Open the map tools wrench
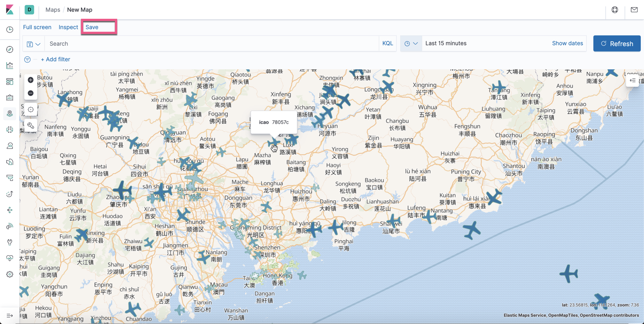644x324 pixels. pos(30,126)
